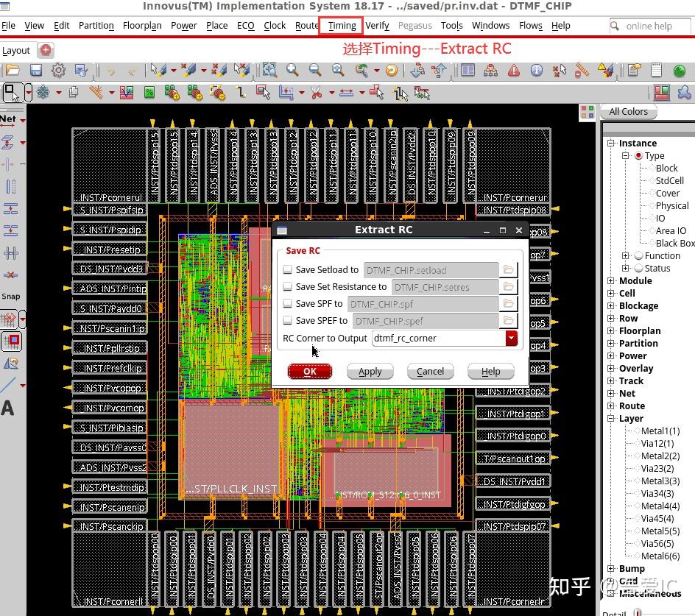Click Cancel in Extract RC dialog
695x616 pixels.
pos(430,372)
